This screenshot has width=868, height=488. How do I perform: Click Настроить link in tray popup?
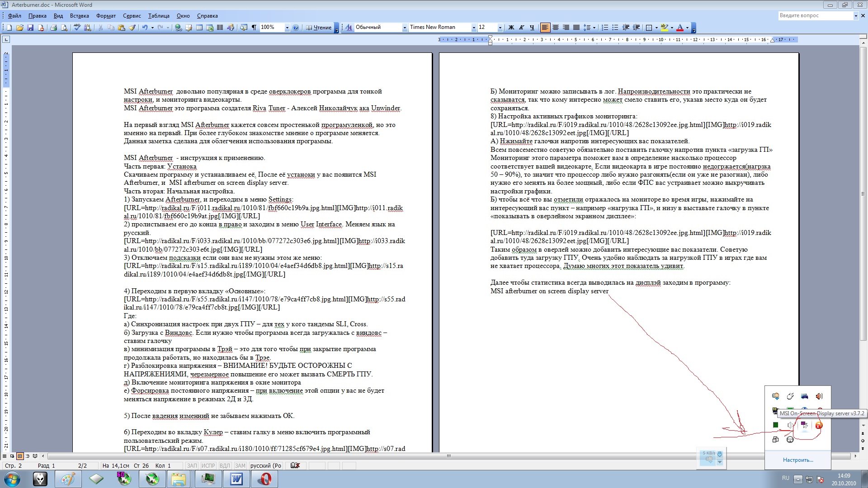pos(797,460)
